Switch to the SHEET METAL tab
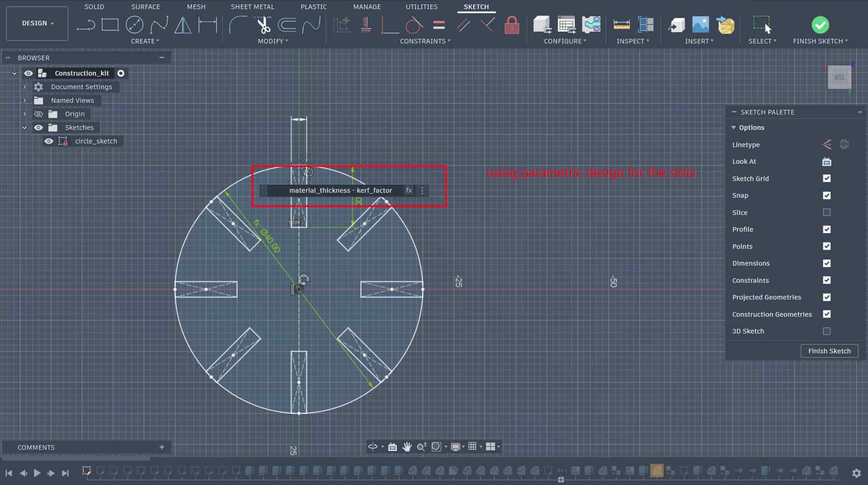This screenshot has width=868, height=485. pyautogui.click(x=253, y=7)
